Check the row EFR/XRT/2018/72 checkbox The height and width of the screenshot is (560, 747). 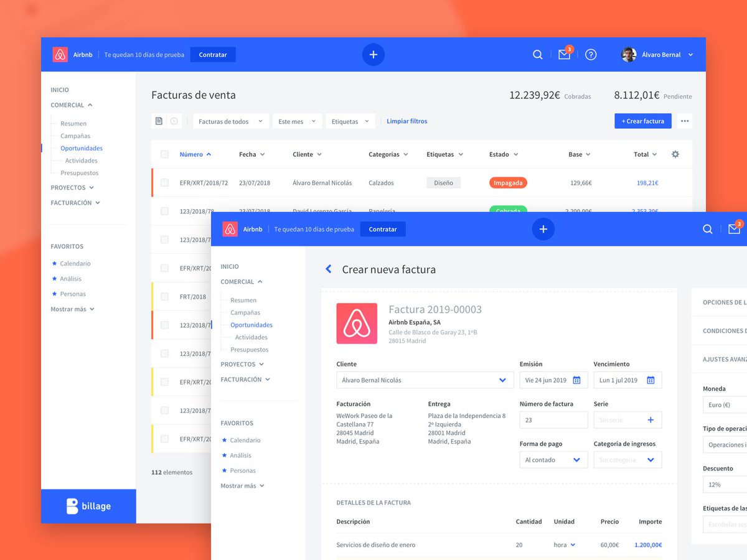click(x=164, y=183)
